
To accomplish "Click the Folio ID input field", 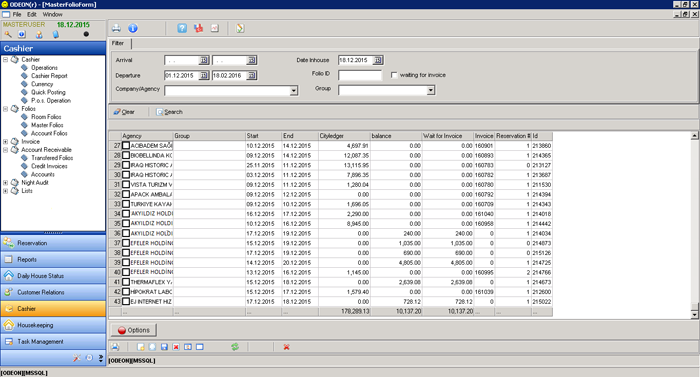I will click(x=360, y=75).
